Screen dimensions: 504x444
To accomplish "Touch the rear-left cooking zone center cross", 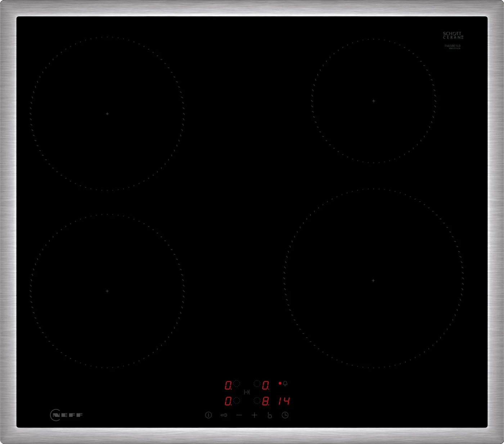I will point(107,114).
